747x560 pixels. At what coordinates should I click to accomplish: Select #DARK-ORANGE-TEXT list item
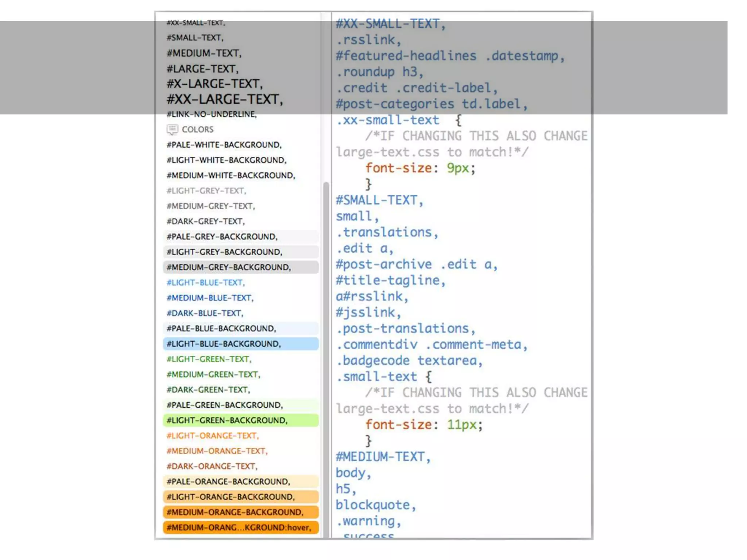point(212,466)
